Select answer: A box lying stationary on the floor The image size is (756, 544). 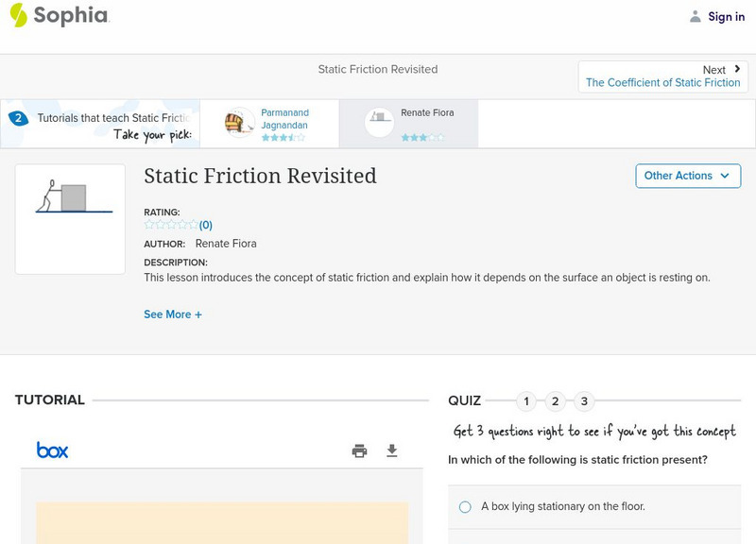[x=464, y=506]
